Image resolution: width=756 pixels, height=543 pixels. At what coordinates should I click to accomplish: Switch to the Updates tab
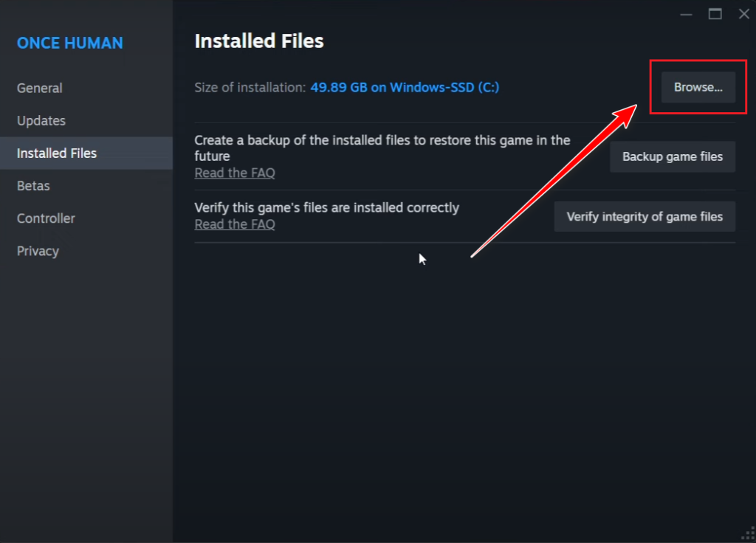tap(41, 120)
